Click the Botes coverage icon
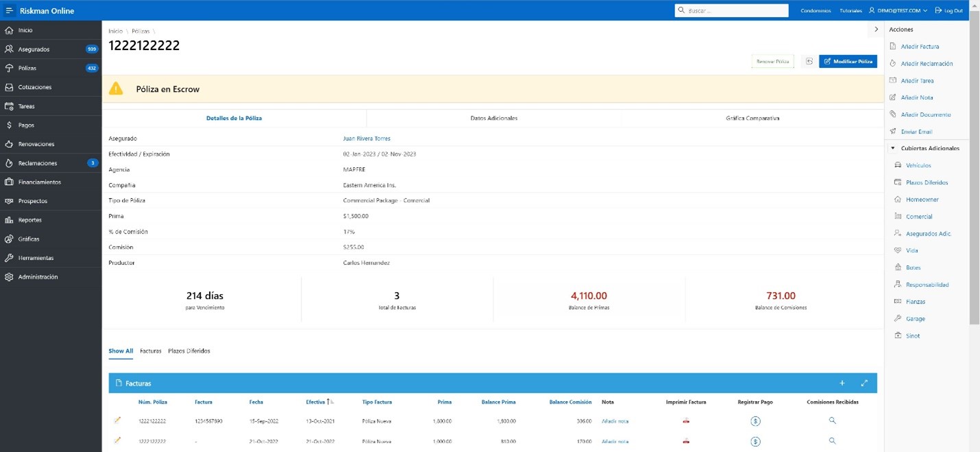Viewport: 980px width, 452px height. (898, 267)
